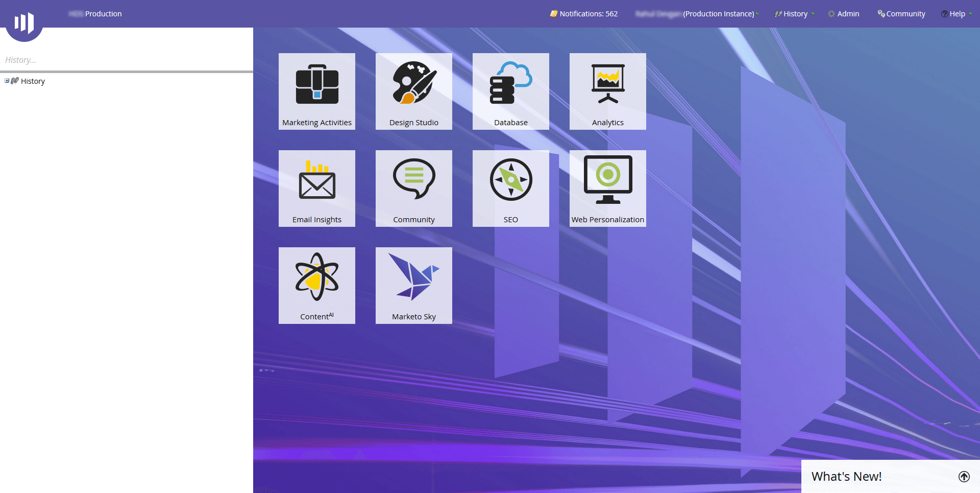Open the Community speech-bubble tile
Viewport: 980px width, 493px height.
[x=413, y=188]
